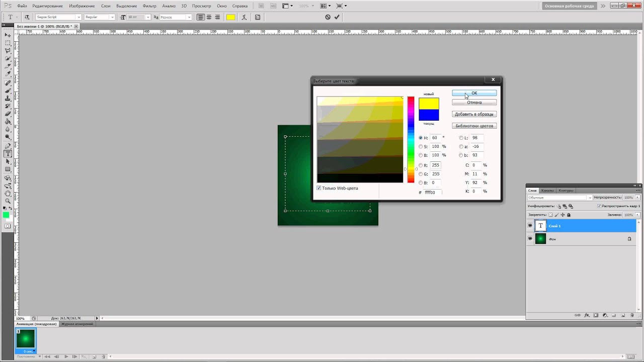Select the Hand tool
The width and height of the screenshot is (644, 362).
[8, 193]
